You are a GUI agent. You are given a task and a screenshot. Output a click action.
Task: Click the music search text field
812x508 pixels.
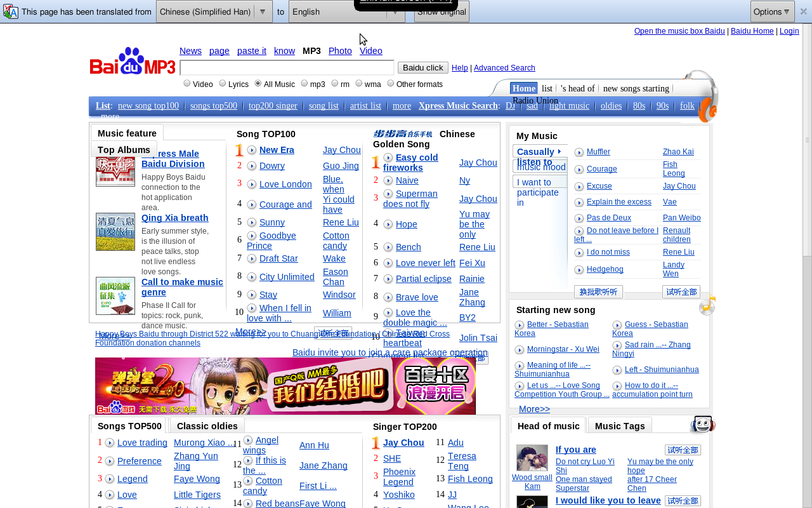click(x=287, y=68)
